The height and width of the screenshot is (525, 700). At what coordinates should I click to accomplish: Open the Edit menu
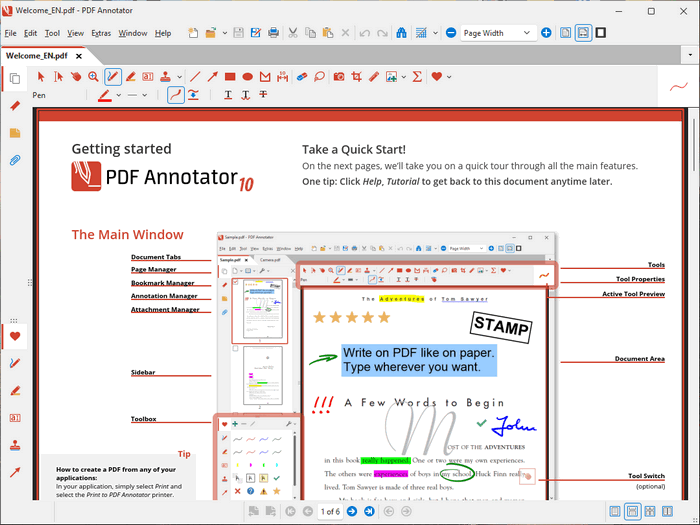point(30,33)
